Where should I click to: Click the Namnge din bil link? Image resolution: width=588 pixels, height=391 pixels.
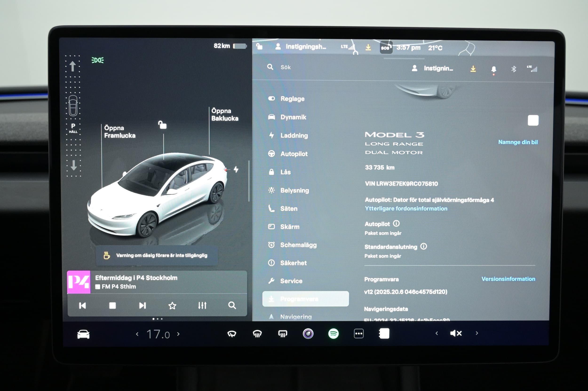[518, 142]
